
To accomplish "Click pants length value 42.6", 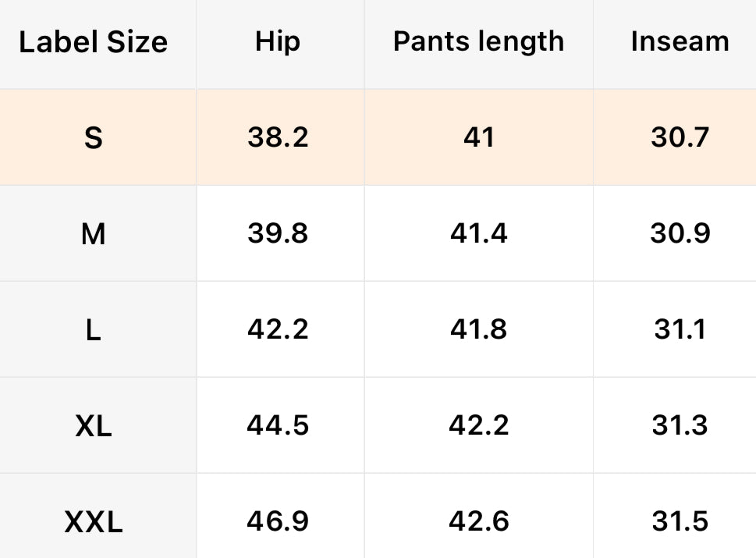I will (x=478, y=521).
